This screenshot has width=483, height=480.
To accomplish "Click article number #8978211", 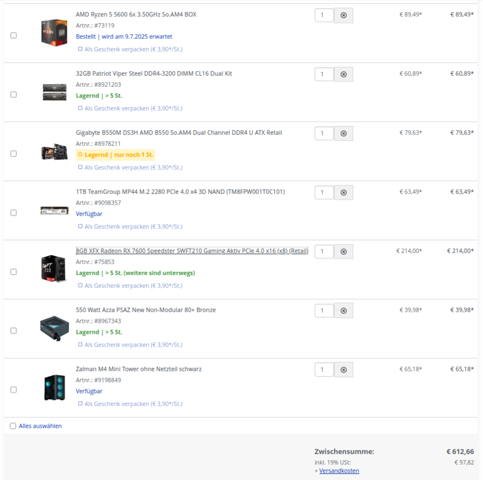I will pyautogui.click(x=108, y=144).
